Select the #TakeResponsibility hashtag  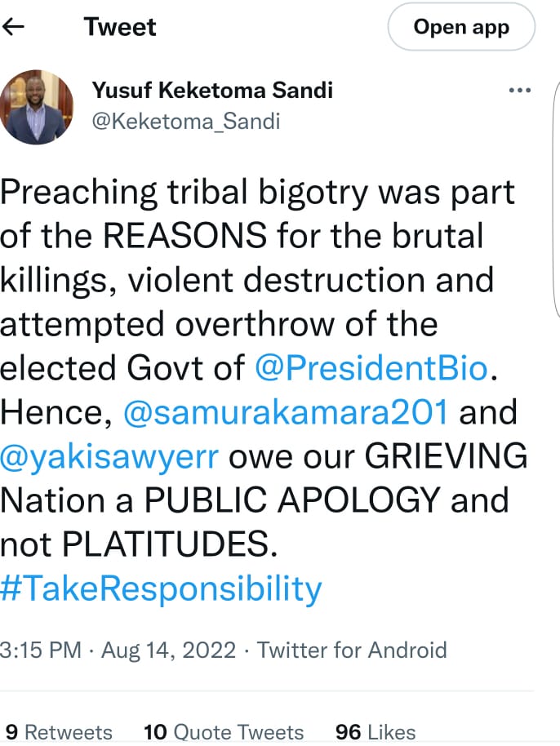click(x=161, y=588)
